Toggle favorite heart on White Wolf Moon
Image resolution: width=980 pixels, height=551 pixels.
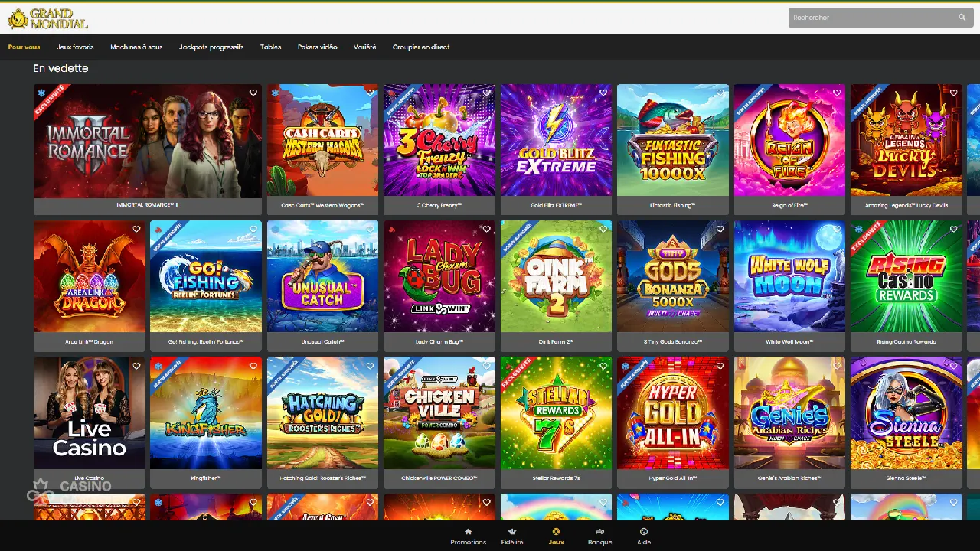coord(837,229)
